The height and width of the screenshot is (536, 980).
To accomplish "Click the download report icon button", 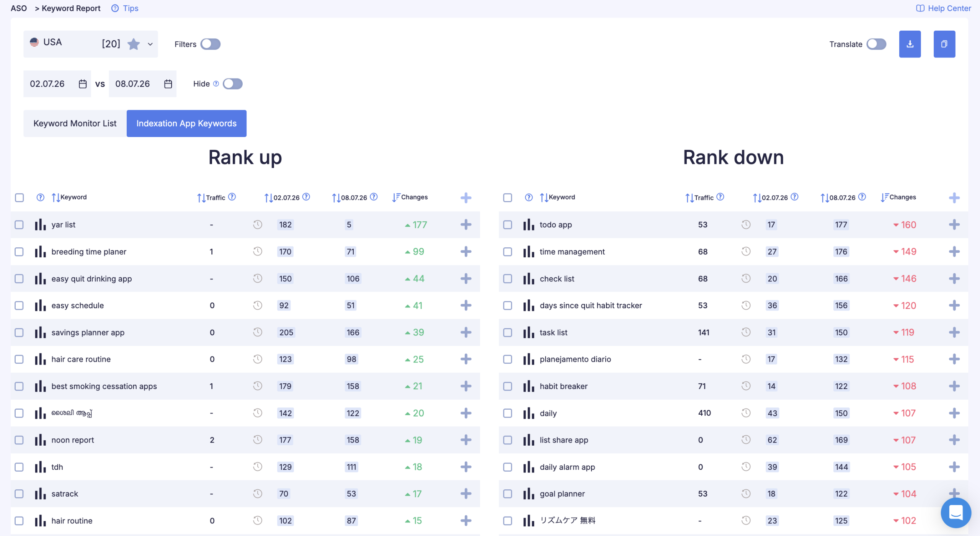I will [910, 44].
